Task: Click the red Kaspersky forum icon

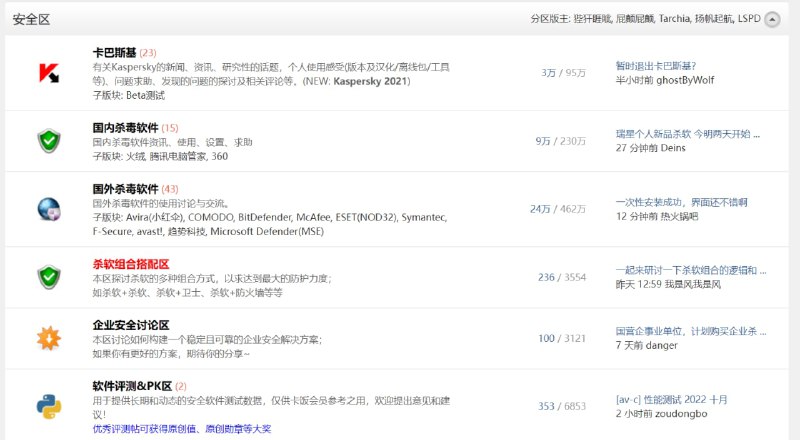Action: [49, 72]
